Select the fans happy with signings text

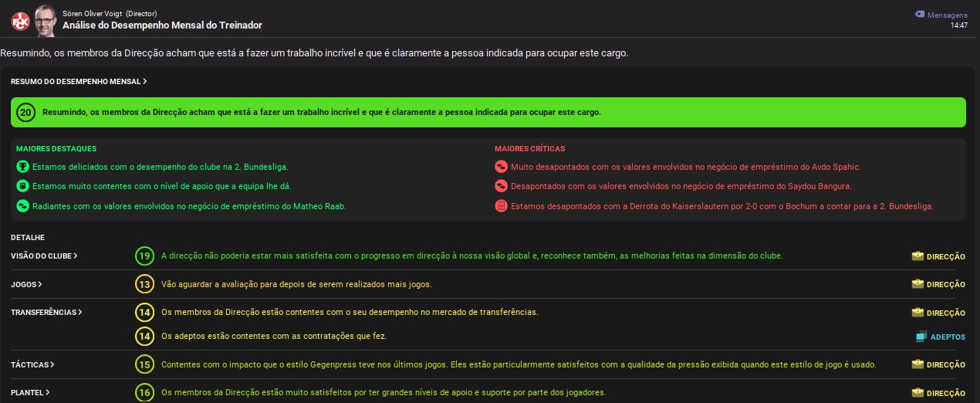pos(273,337)
